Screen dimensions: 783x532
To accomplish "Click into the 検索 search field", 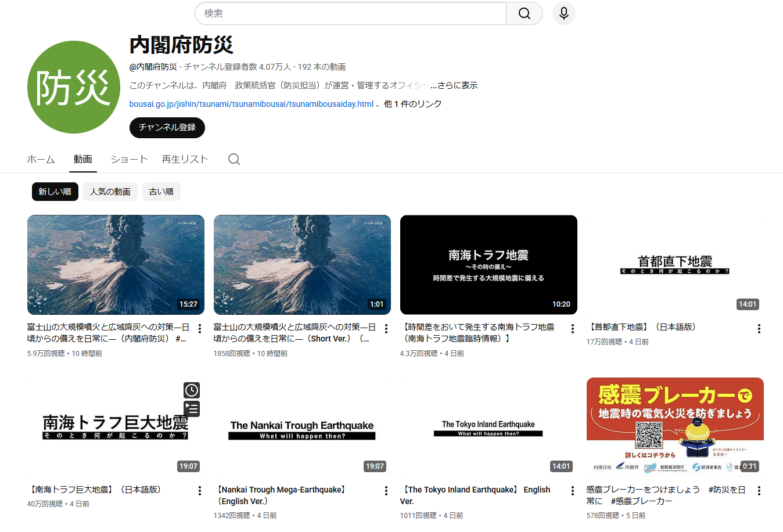I will coord(350,13).
